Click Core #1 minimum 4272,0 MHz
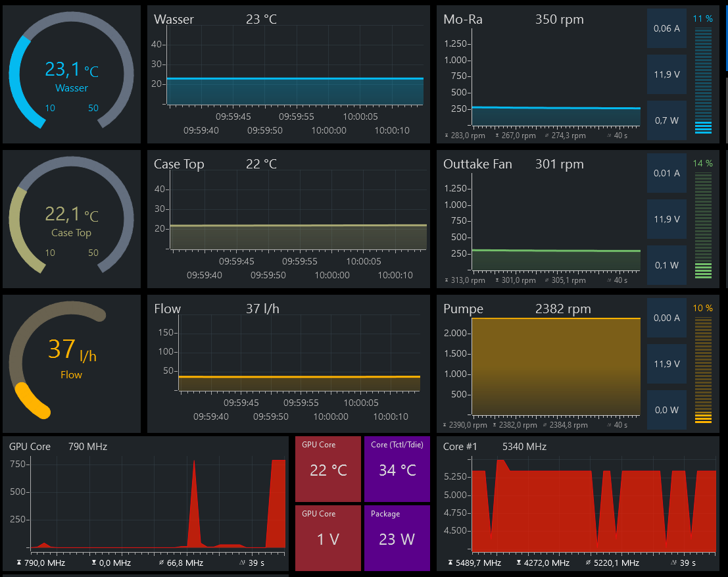The height and width of the screenshot is (577, 728). [x=543, y=563]
